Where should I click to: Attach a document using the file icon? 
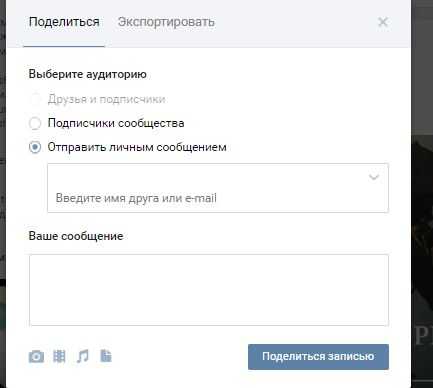pyautogui.click(x=106, y=356)
